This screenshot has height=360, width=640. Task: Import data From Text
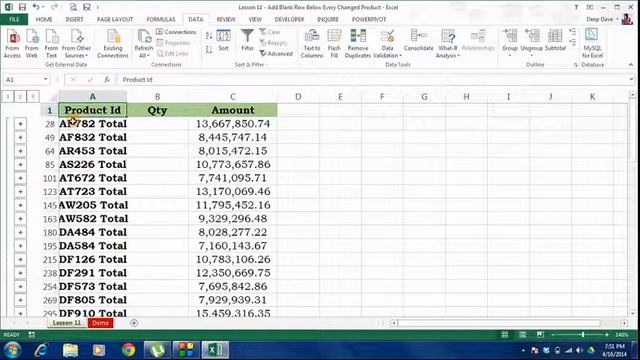[51, 44]
